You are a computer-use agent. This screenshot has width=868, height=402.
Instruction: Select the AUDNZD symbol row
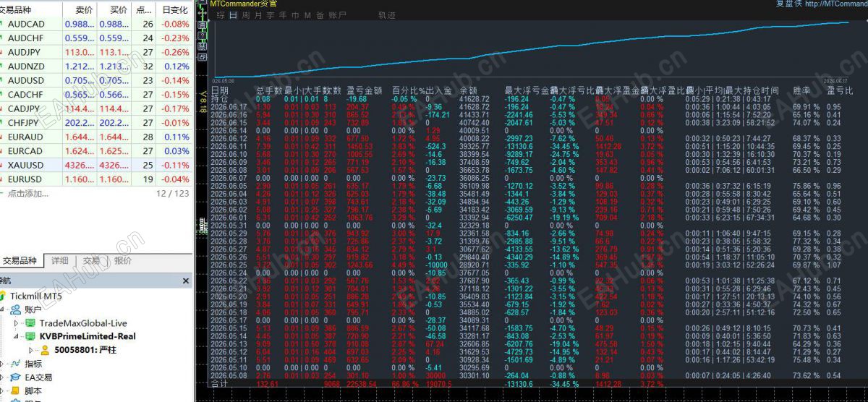(95, 67)
